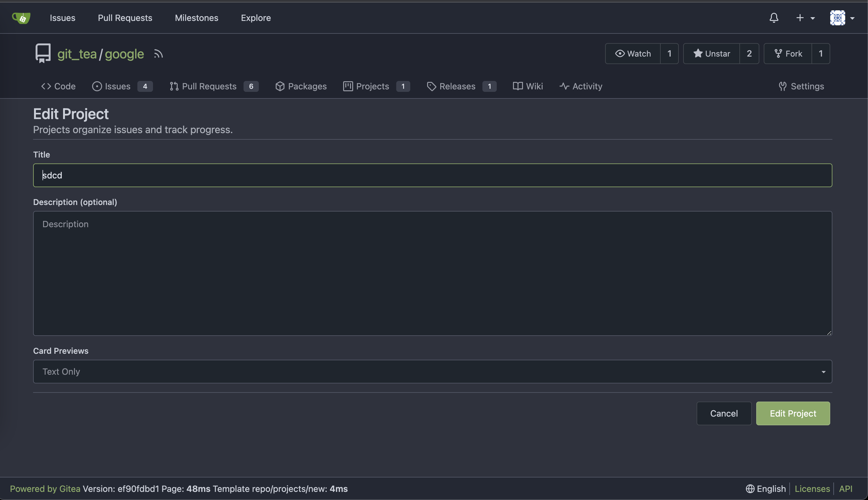Screen dimensions: 868x500
Task: Click the Wiki book icon
Action: pos(518,86)
